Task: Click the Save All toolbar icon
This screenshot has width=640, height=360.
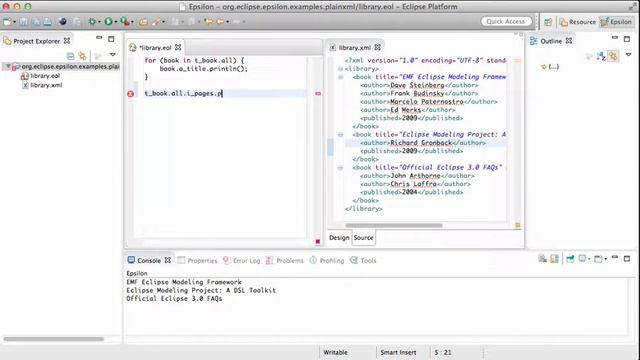Action: [36, 22]
